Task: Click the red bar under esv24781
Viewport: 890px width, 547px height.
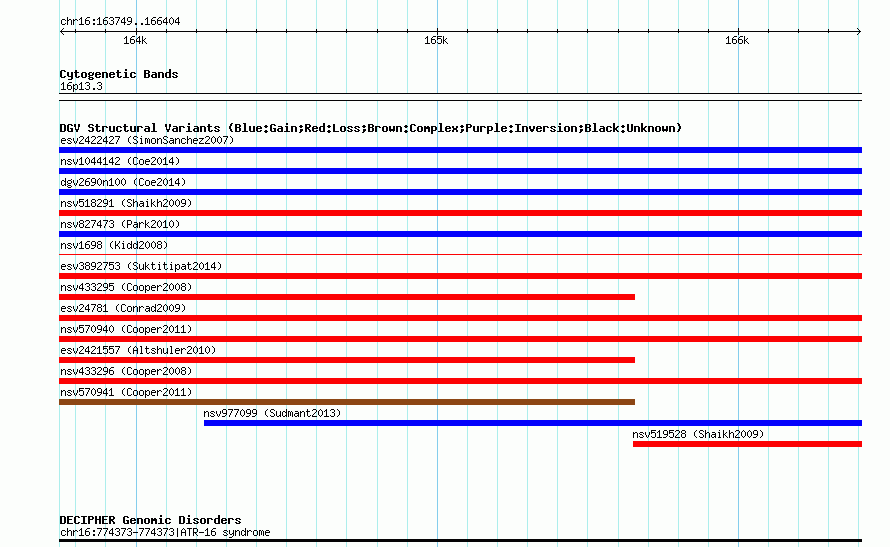Action: (460, 318)
